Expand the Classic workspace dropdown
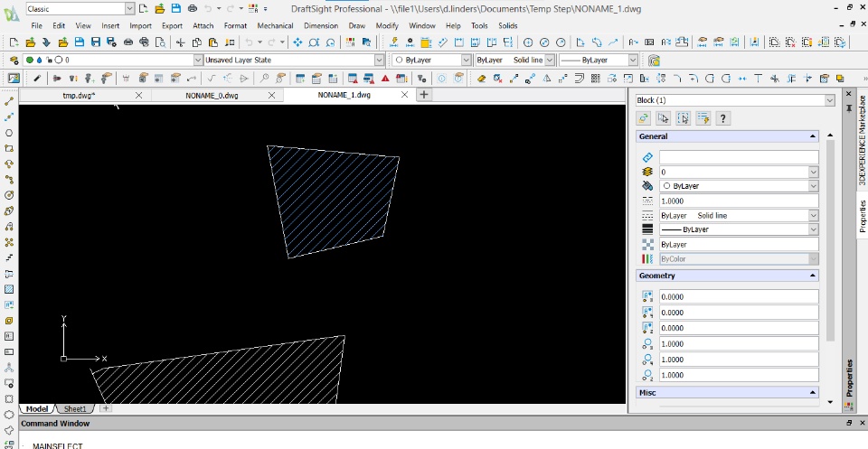This screenshot has width=868, height=449. (128, 8)
